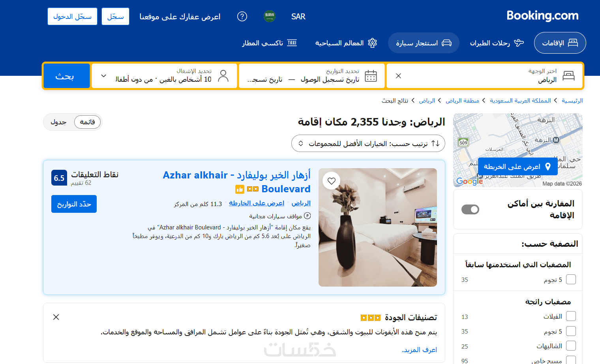Click the اعرف المزيد link
The image size is (600, 364).
[420, 350]
